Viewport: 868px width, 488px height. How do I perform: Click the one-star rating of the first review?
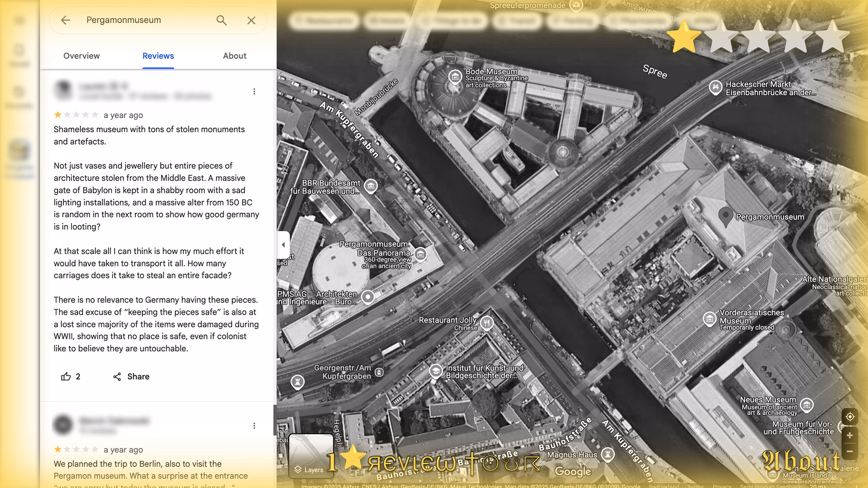click(76, 115)
